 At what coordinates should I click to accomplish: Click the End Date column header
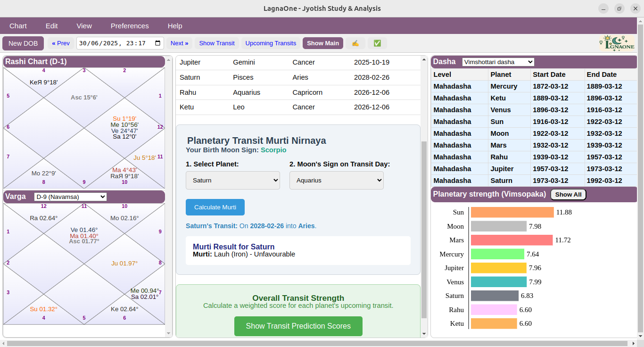pyautogui.click(x=611, y=74)
